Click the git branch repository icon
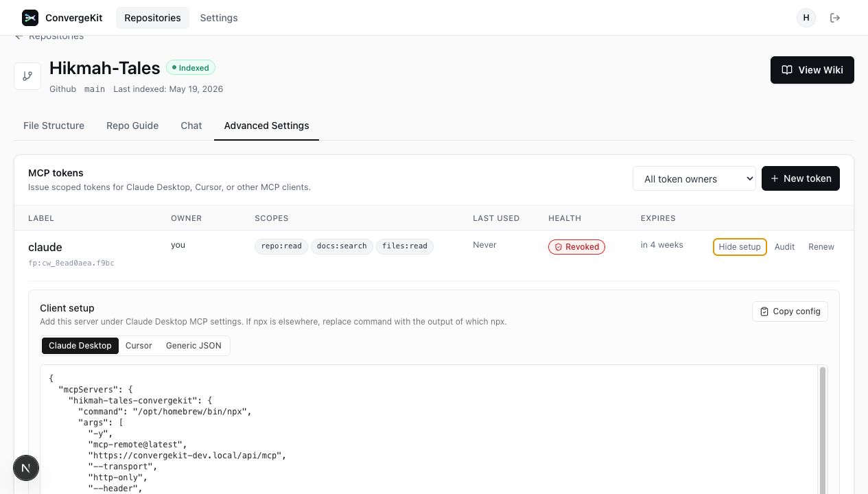868x494 pixels. tap(27, 75)
